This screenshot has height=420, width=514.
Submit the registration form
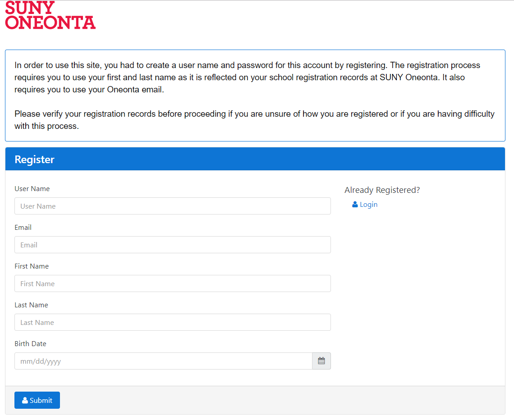(37, 400)
